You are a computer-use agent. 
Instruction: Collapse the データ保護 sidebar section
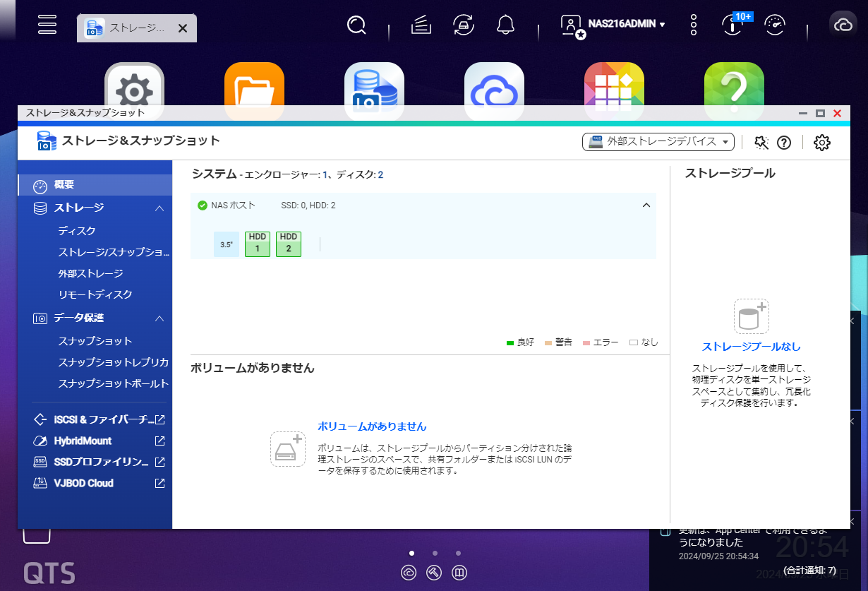[159, 318]
